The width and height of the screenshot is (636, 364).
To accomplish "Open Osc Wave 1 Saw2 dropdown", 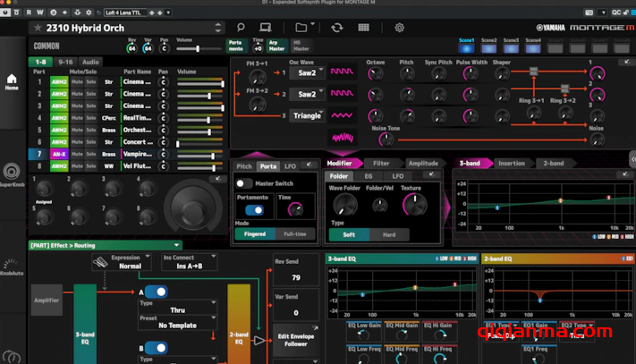I will [307, 72].
